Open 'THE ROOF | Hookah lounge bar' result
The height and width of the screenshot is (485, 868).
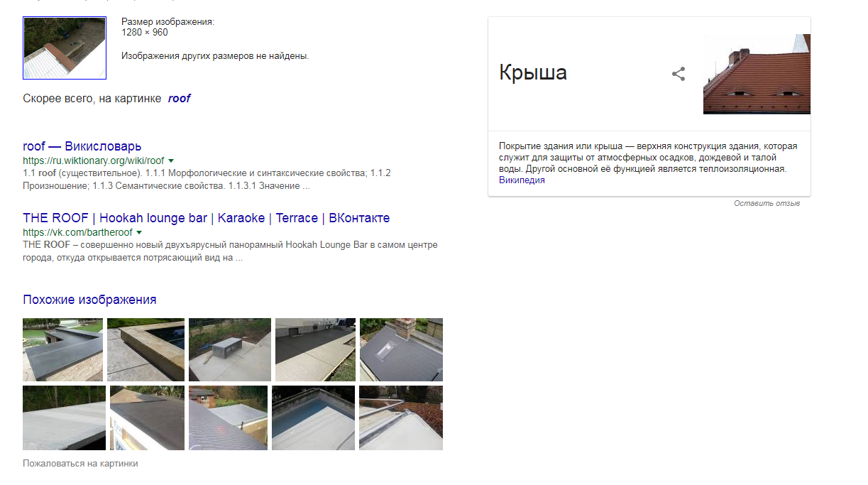(206, 218)
